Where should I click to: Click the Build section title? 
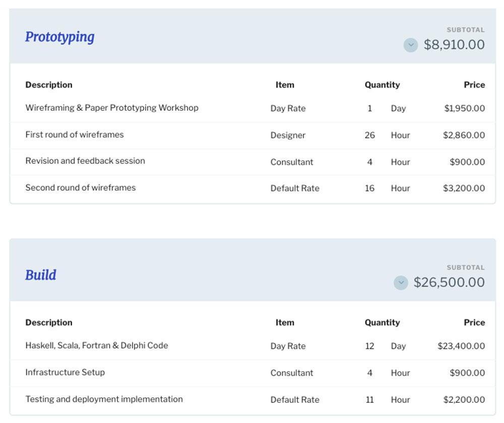[x=41, y=275]
